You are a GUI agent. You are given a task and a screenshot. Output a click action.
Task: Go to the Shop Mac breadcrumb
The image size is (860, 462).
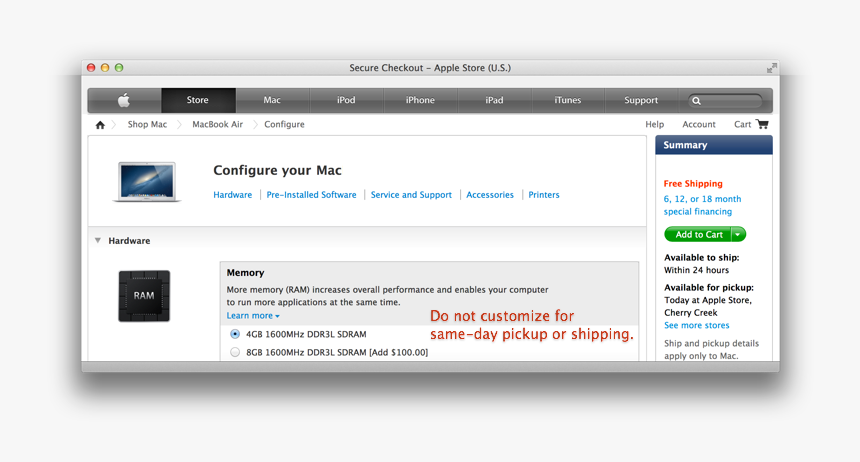coord(147,124)
